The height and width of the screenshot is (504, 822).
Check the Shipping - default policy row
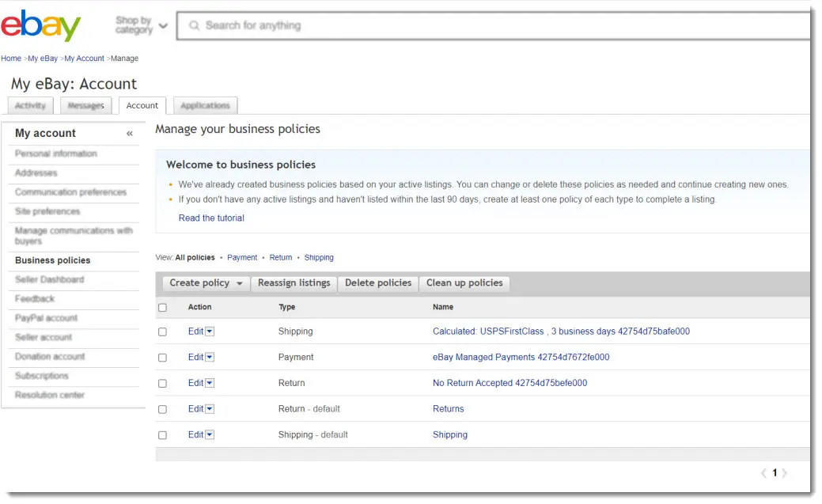[x=162, y=435]
